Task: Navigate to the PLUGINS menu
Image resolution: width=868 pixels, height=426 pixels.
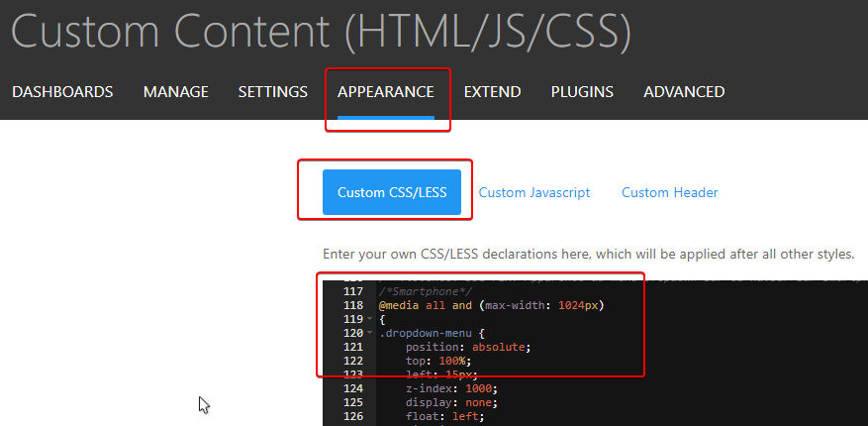Action: [x=582, y=92]
